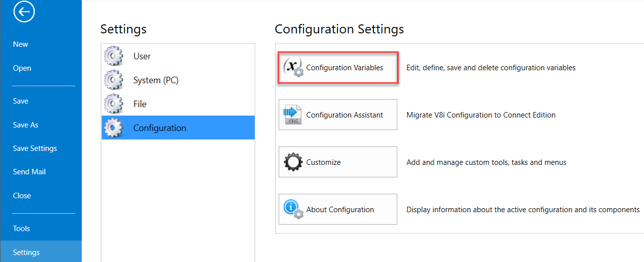Select Open from the left menu
Image resolution: width=644 pixels, height=262 pixels.
pos(22,68)
